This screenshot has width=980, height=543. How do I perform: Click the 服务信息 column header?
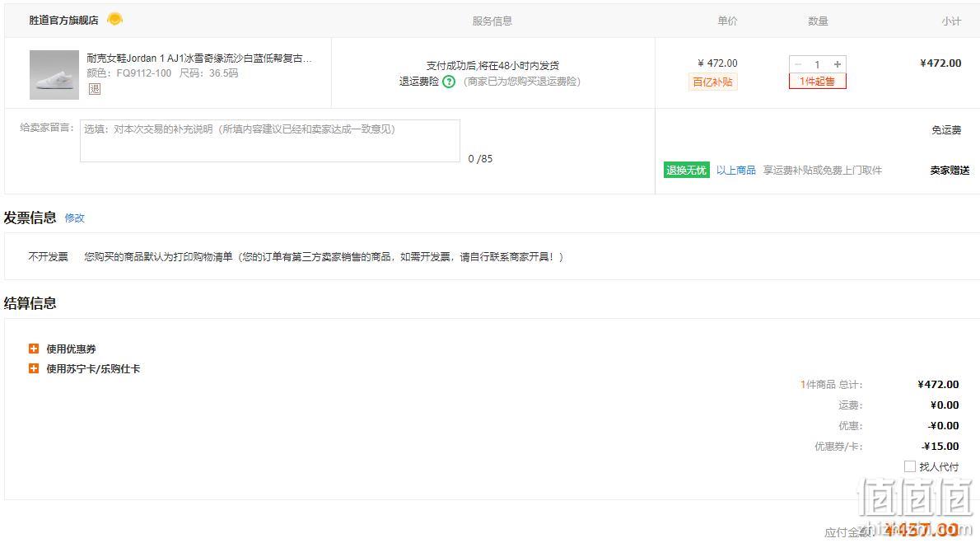click(x=492, y=21)
